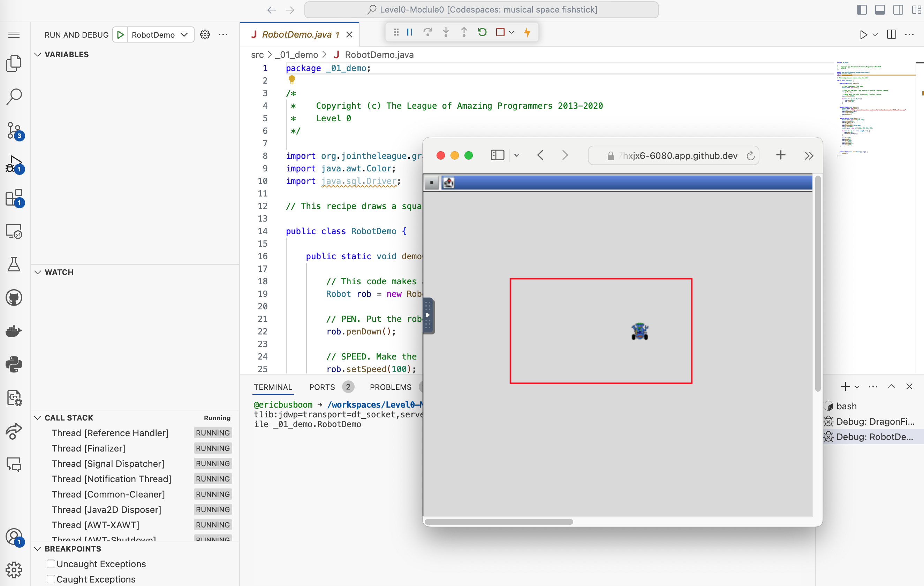
Task: Click the browser page horizontal scrollbar
Action: point(499,522)
